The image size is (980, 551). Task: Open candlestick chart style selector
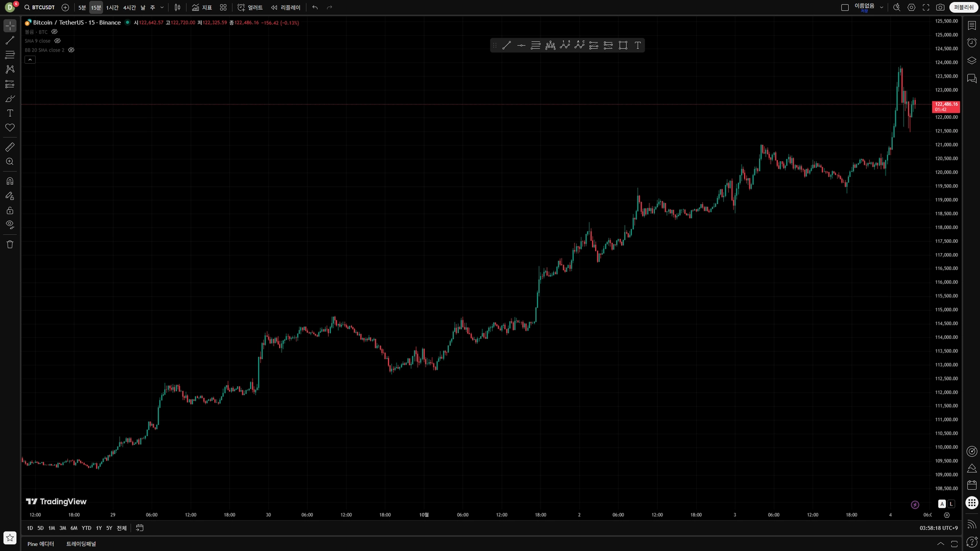point(177,8)
